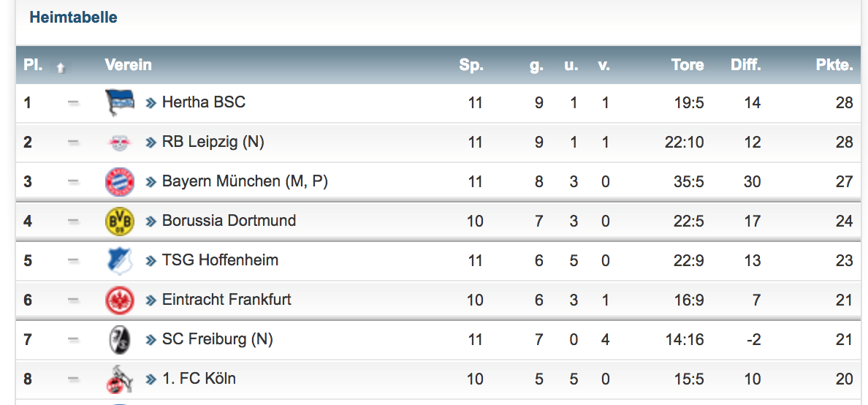
Task: Sort by the Sp. column header
Action: click(471, 65)
